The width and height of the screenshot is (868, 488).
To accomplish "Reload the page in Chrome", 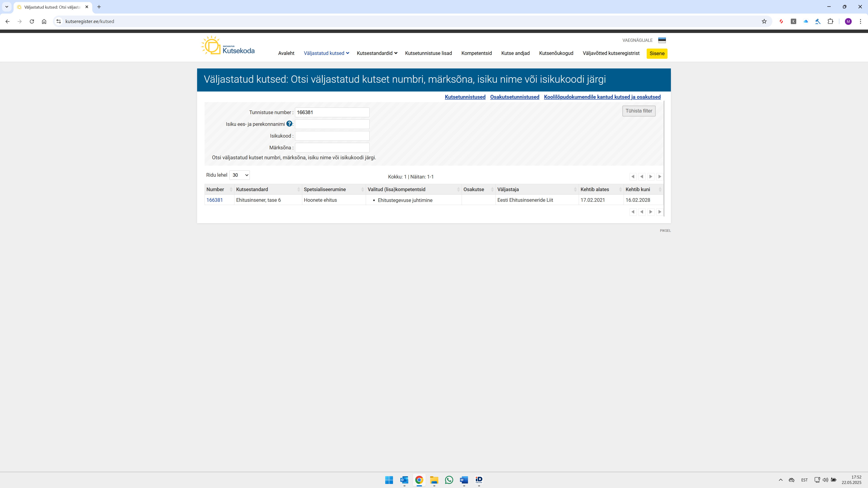I will (x=32, y=21).
